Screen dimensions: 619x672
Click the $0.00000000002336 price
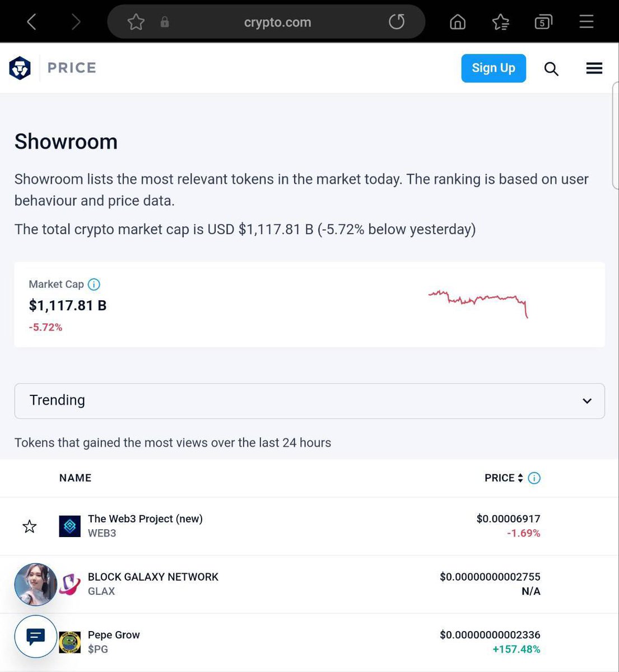click(490, 635)
